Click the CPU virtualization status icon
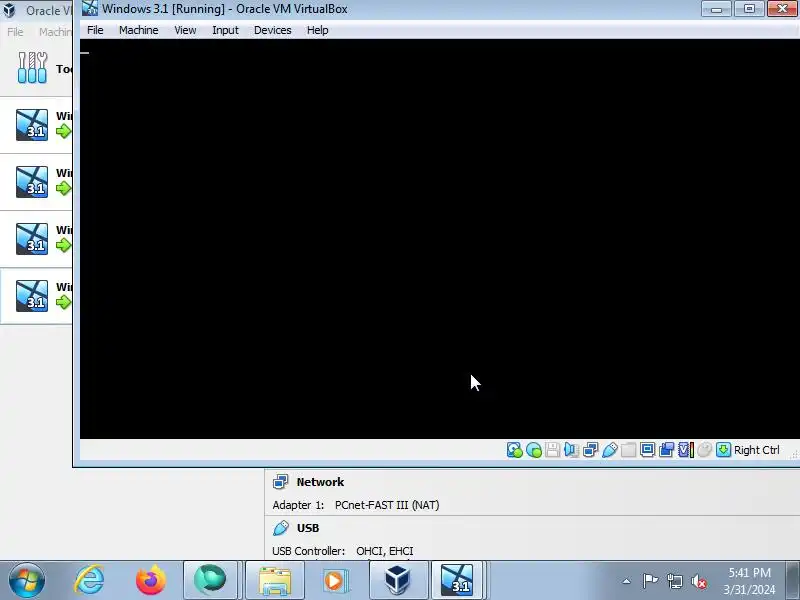Image resolution: width=800 pixels, height=600 pixels. click(x=685, y=450)
